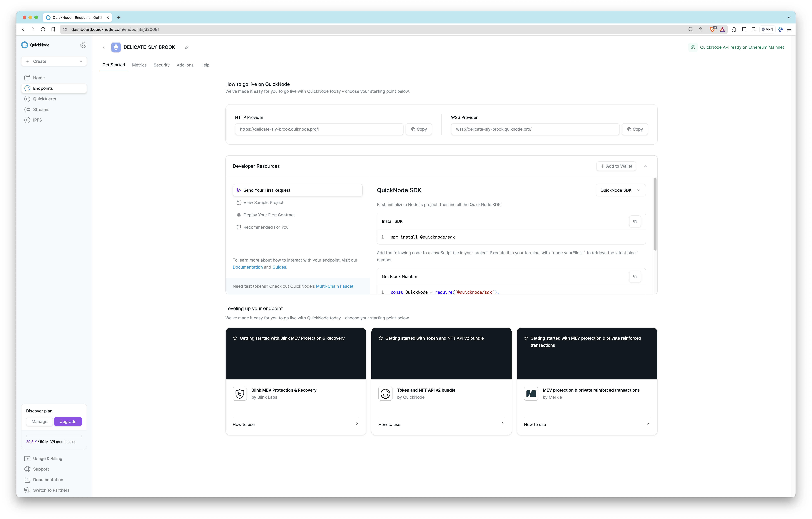Click the Ethereum endpoint logo icon
The width and height of the screenshot is (812, 519).
click(116, 47)
